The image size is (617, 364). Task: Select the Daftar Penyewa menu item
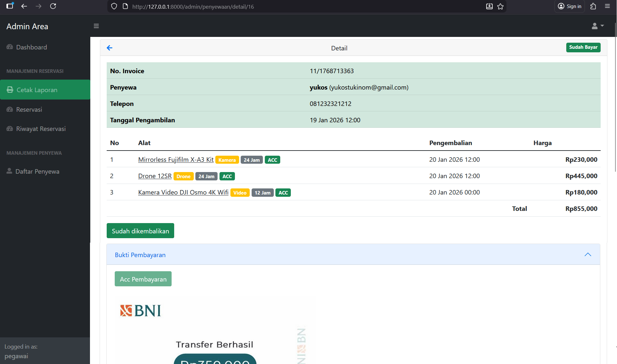[x=45, y=171]
